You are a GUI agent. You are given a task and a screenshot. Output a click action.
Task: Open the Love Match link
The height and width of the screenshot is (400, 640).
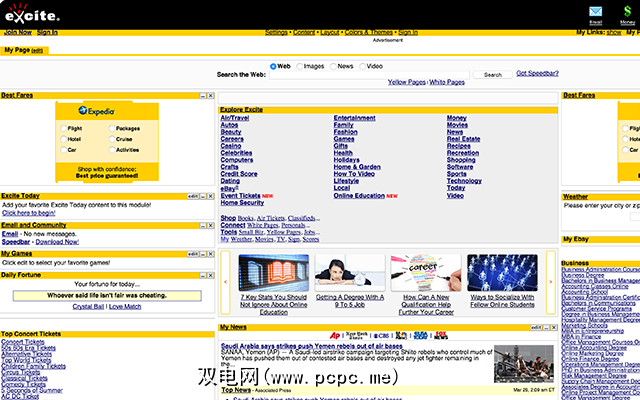pyautogui.click(x=125, y=307)
